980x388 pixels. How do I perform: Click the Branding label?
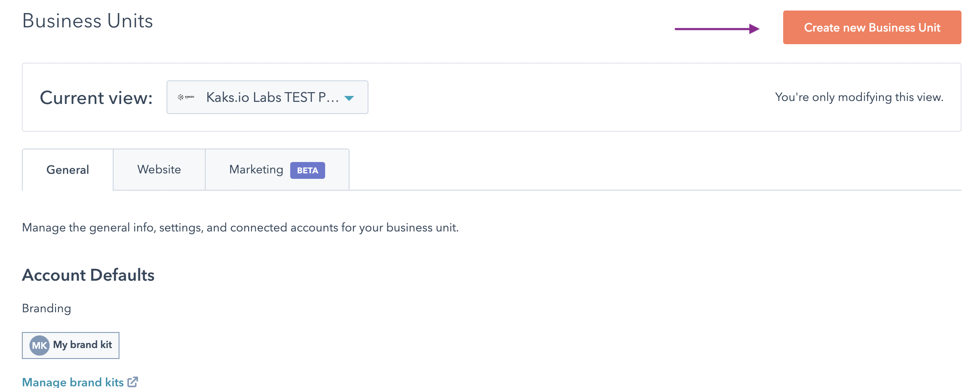[47, 308]
